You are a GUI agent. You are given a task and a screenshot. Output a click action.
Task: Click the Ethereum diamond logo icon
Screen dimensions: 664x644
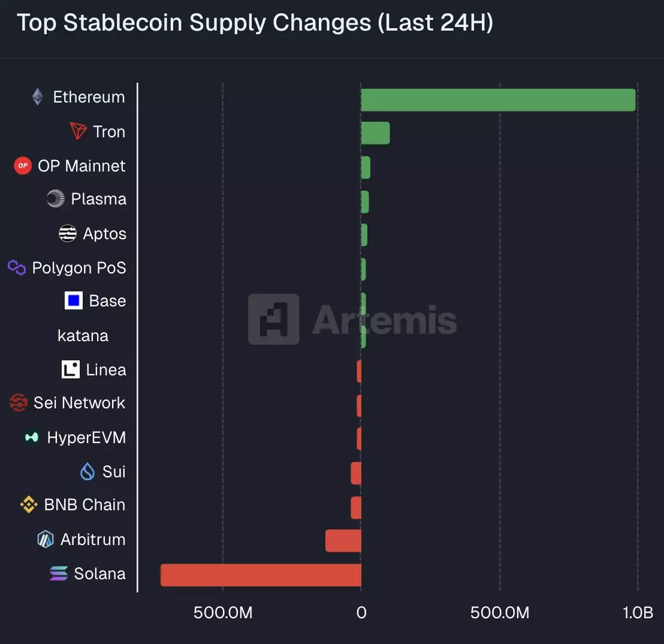point(38,97)
